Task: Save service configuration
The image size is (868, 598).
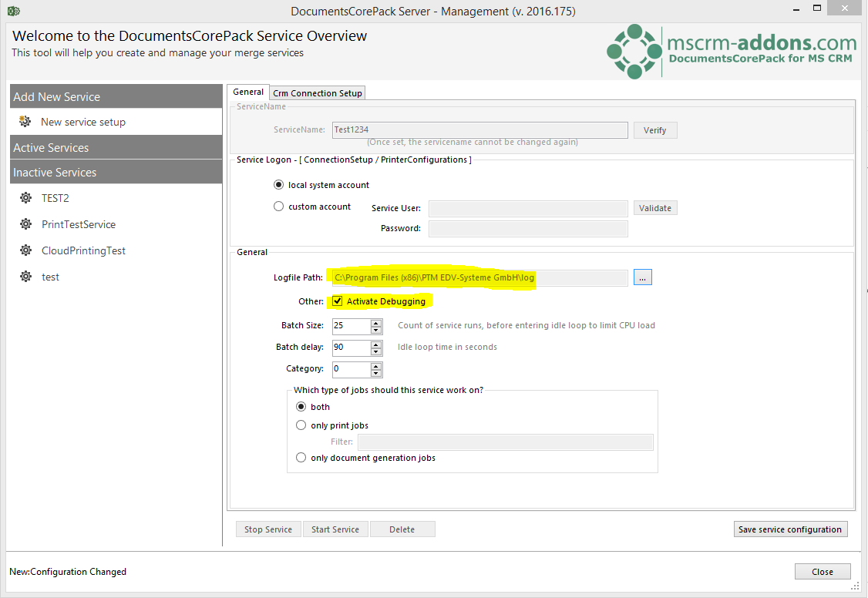Action: tap(790, 529)
